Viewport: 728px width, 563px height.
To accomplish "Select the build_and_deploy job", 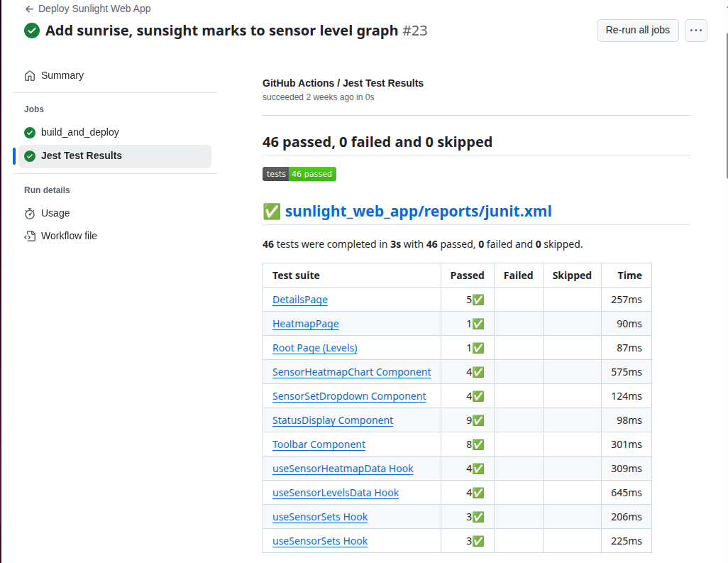I will click(x=79, y=132).
